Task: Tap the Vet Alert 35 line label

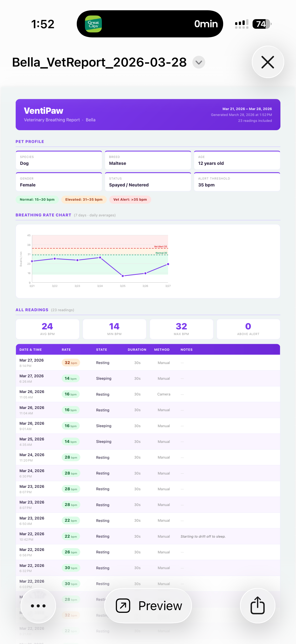Action: (160, 247)
